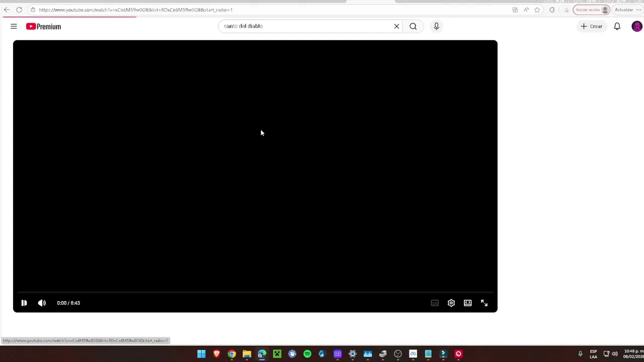Toggle subtitles/closed captions button
644x362 pixels.
click(x=435, y=303)
